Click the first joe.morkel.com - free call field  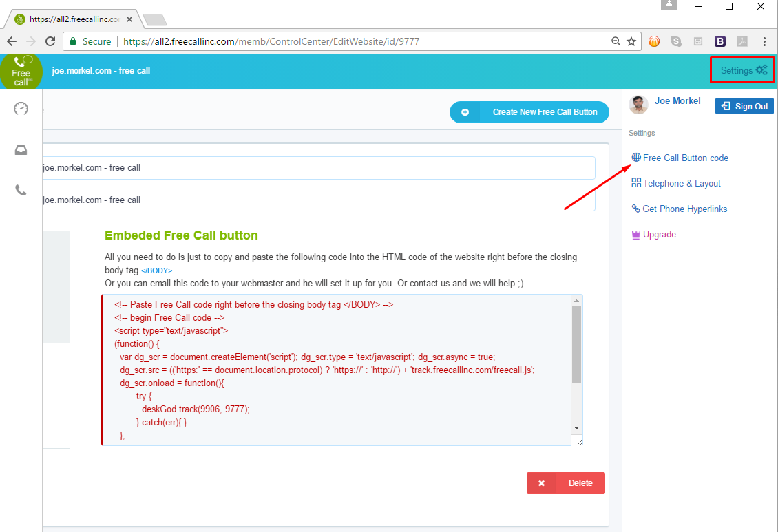pos(319,167)
